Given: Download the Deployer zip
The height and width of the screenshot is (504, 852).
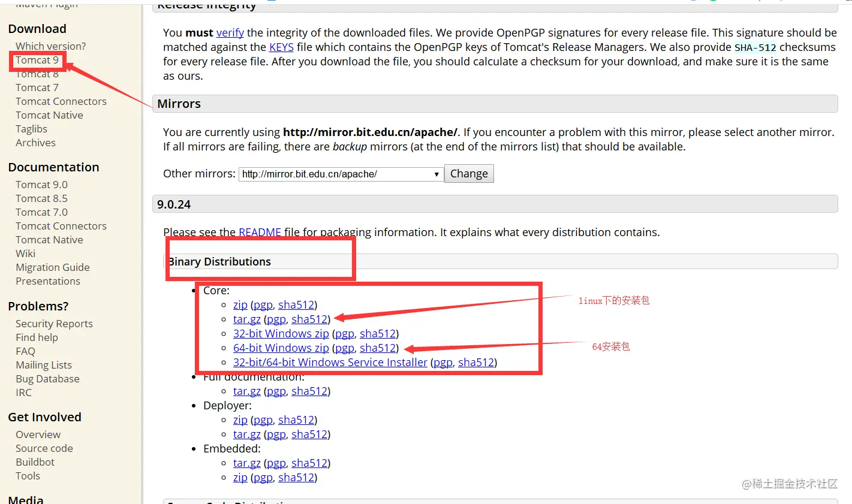Looking at the screenshot, I should click(x=240, y=420).
